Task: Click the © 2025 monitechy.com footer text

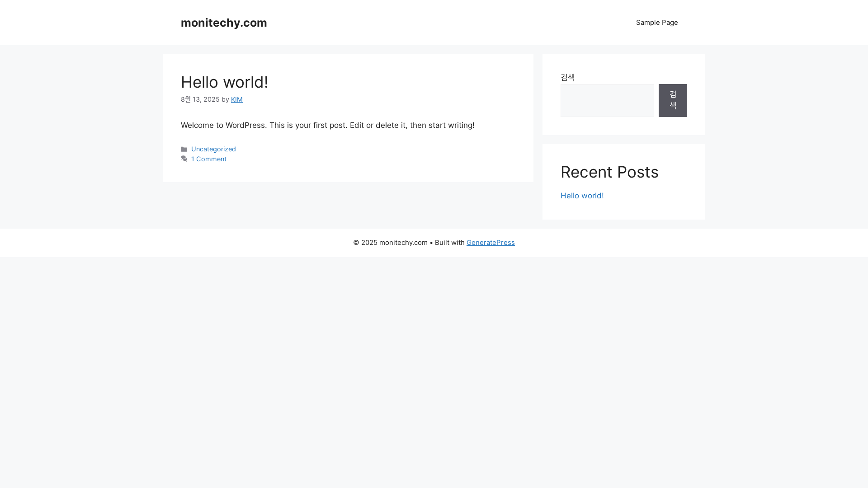Action: click(390, 243)
